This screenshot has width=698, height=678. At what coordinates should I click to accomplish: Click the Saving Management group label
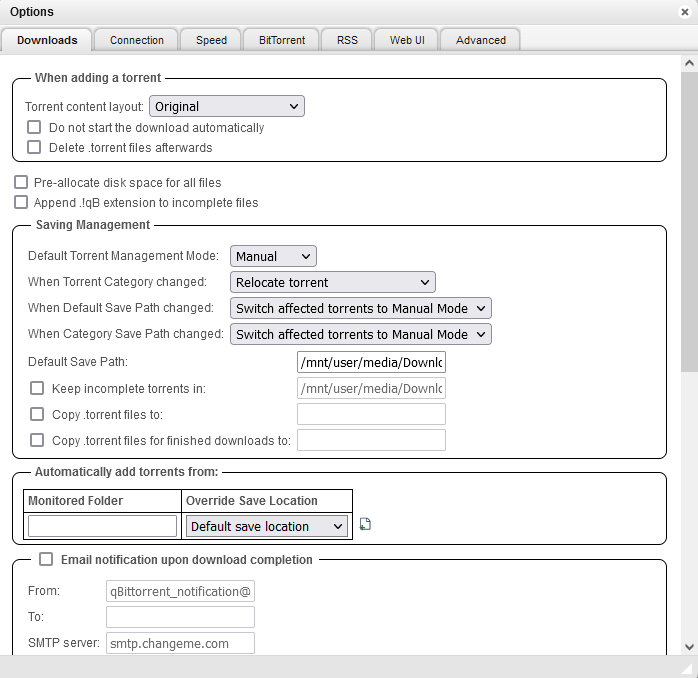(93, 225)
